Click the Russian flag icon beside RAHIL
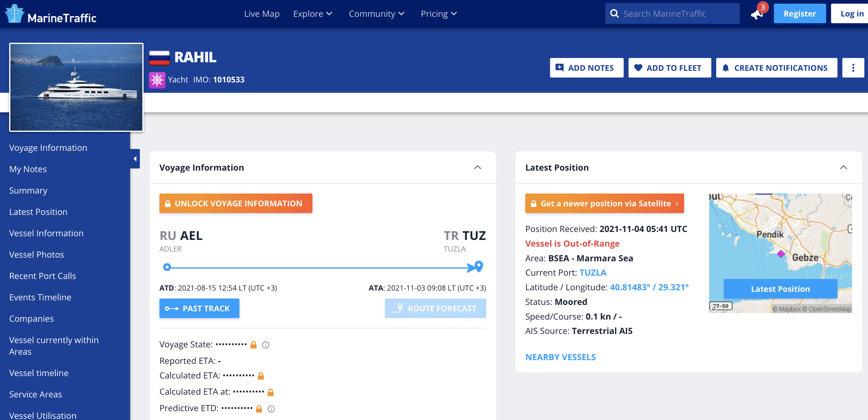The image size is (868, 420). (159, 58)
